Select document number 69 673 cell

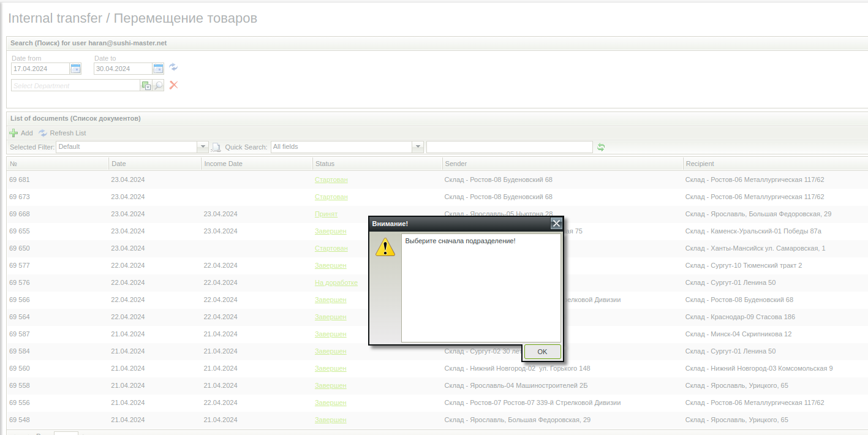20,197
